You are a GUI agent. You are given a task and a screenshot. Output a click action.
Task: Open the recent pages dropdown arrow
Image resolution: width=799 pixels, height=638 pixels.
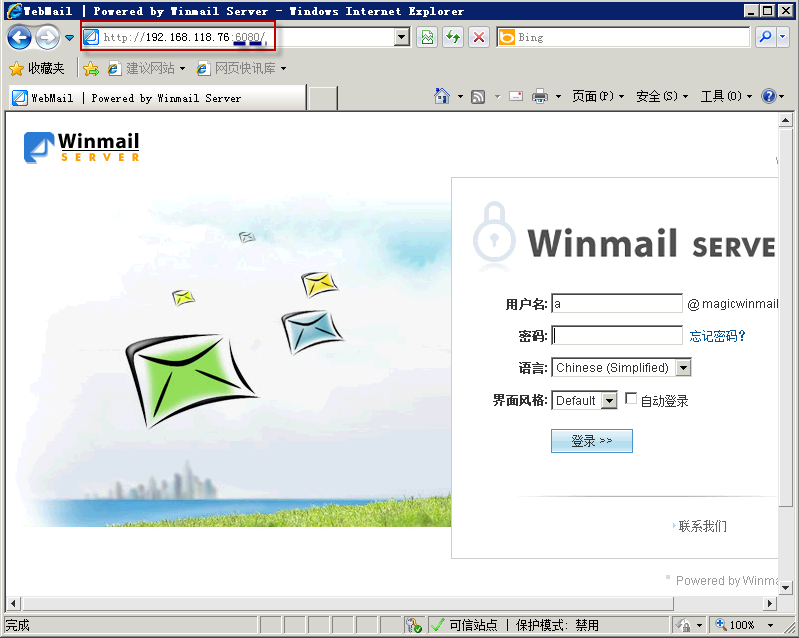coord(70,38)
